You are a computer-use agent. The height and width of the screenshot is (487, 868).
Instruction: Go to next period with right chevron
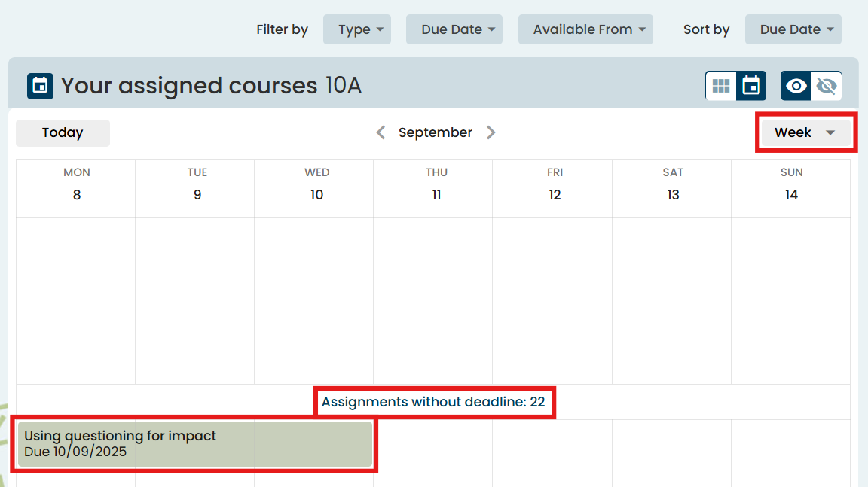click(x=491, y=132)
